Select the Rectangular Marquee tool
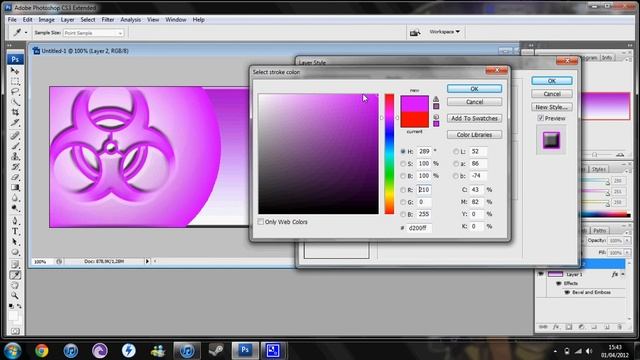 15,81
